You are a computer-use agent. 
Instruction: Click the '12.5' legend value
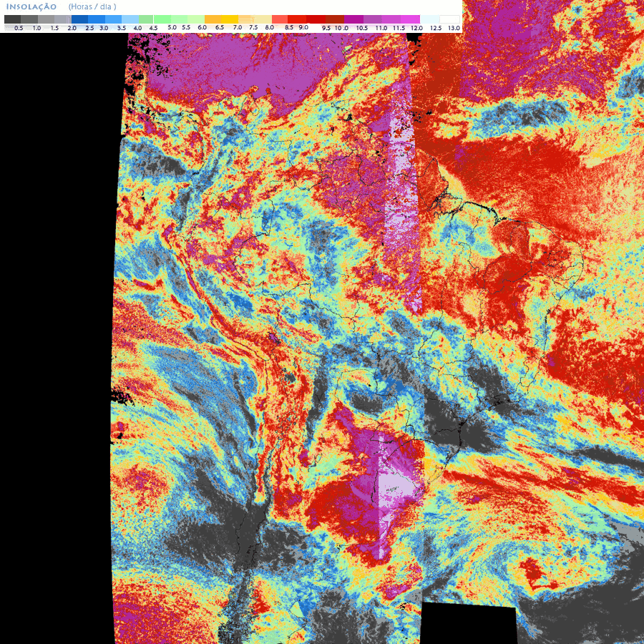click(x=436, y=28)
